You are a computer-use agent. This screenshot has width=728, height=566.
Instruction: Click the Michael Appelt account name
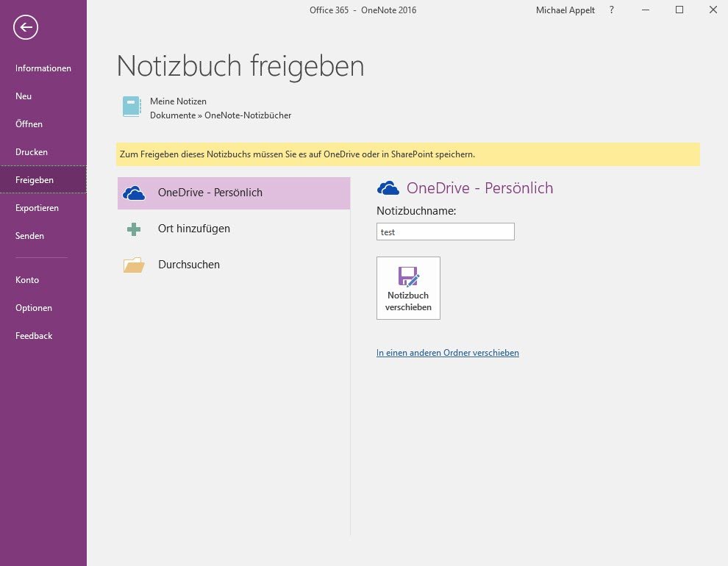pos(565,10)
